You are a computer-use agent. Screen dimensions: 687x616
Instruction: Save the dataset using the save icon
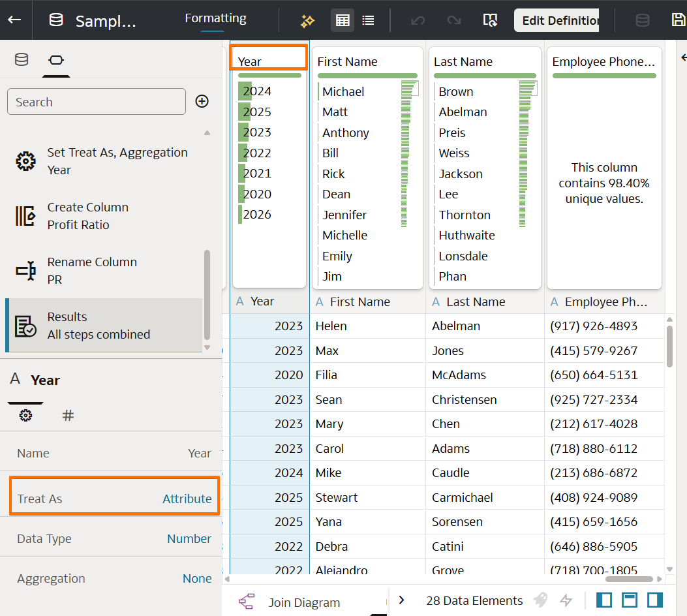pos(679,20)
